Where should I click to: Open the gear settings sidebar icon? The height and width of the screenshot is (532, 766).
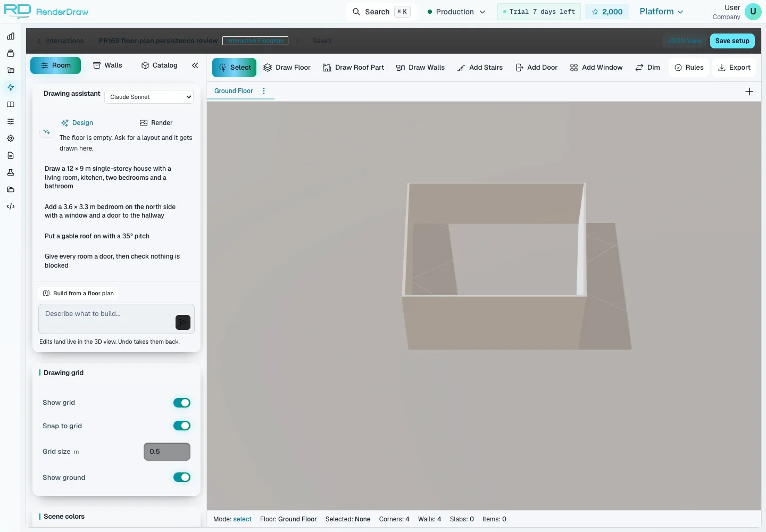[11, 138]
